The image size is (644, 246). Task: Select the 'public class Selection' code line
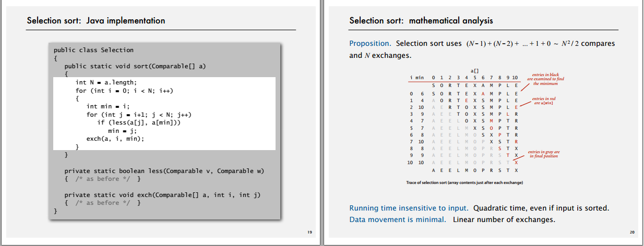coord(94,50)
